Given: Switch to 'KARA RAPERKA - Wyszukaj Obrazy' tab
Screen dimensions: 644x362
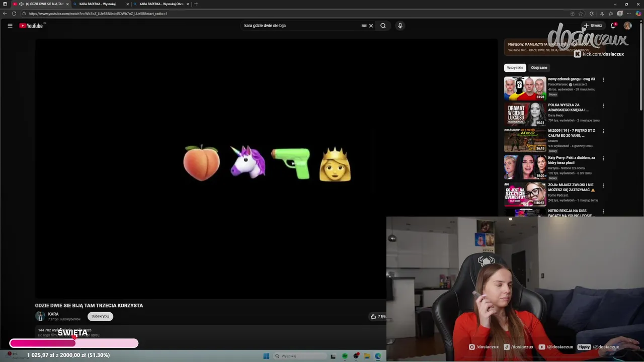Looking at the screenshot, I should [x=161, y=4].
